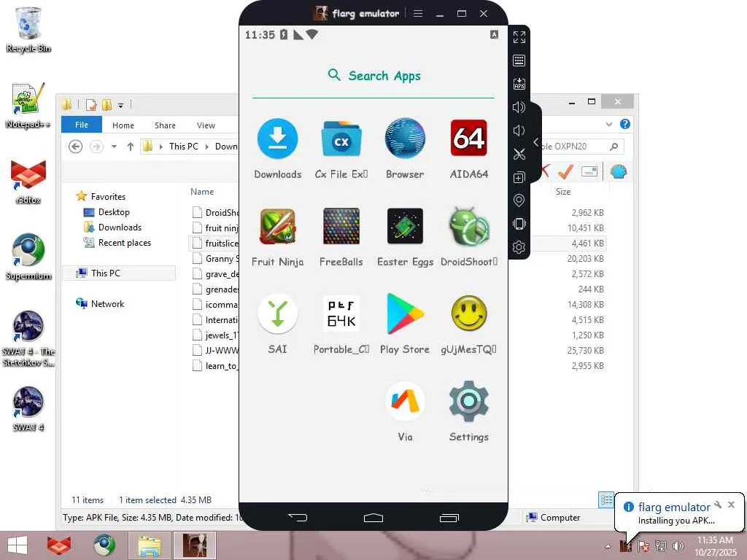Click the scissors screenshot icon in emulator sidebar
The image size is (747, 560).
coord(519,154)
